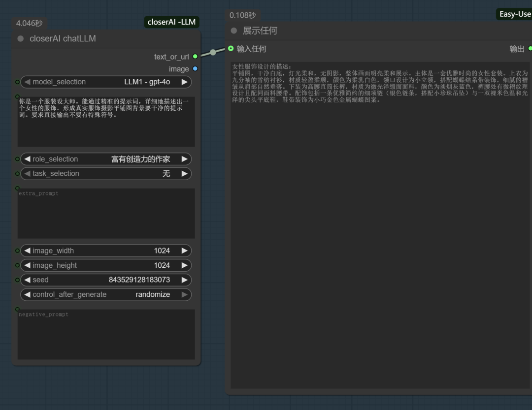The image size is (532, 410).
Task: Click control_after_generate left arrow
Action: click(27, 294)
